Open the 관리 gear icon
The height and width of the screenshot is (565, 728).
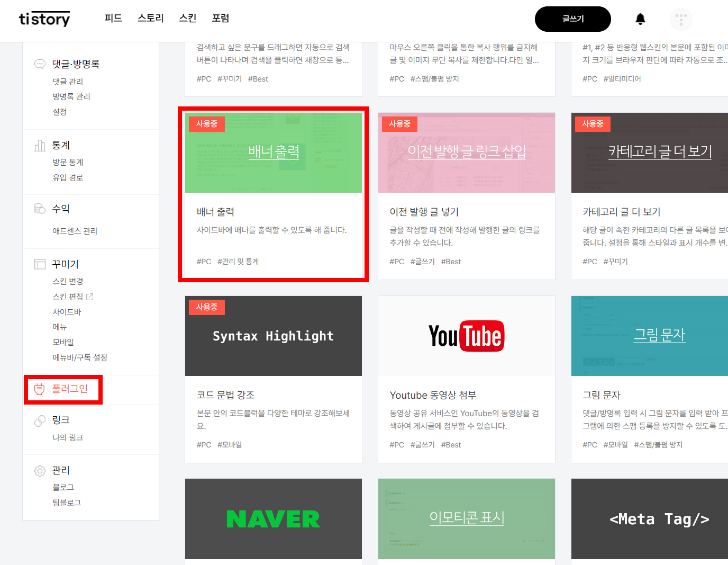click(x=40, y=470)
